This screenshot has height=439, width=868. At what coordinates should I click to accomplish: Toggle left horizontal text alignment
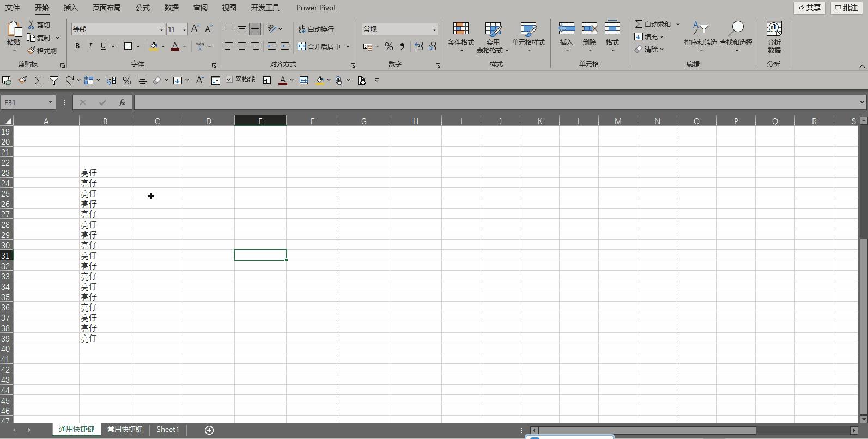(x=229, y=46)
